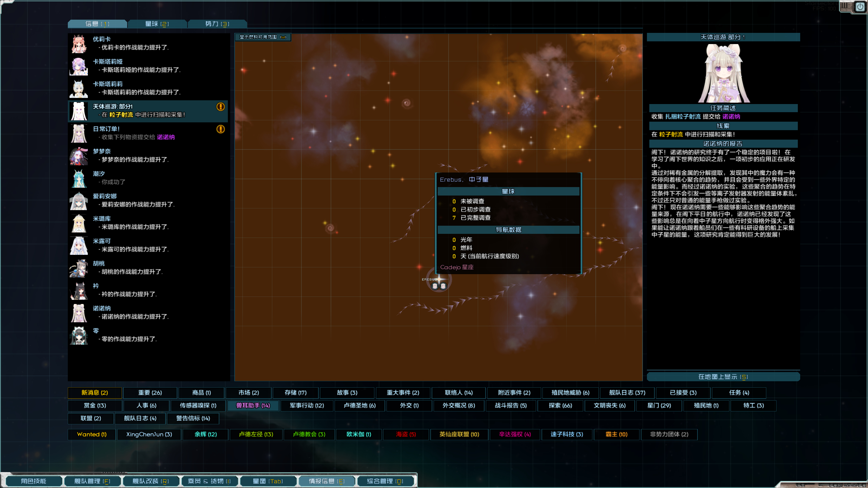The height and width of the screenshot is (488, 868).
Task: Select 优莉卡 portrait in intel list
Action: (x=79, y=44)
